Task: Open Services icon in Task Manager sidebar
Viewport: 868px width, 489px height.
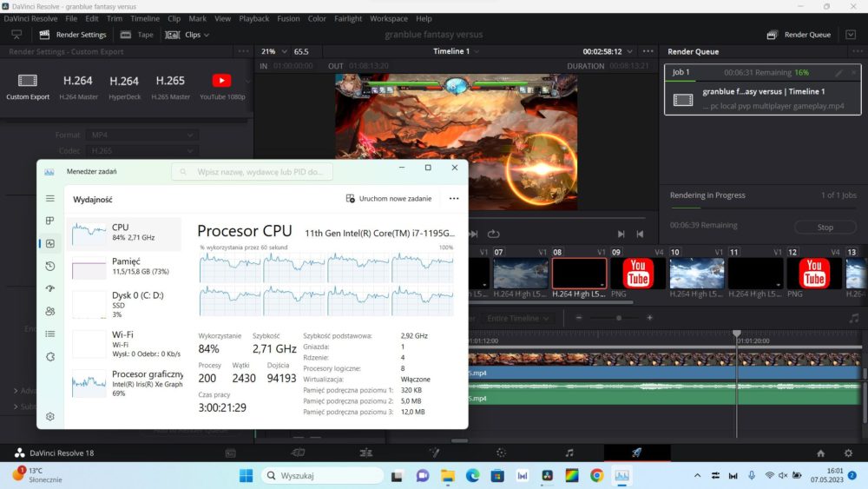Action: click(50, 357)
